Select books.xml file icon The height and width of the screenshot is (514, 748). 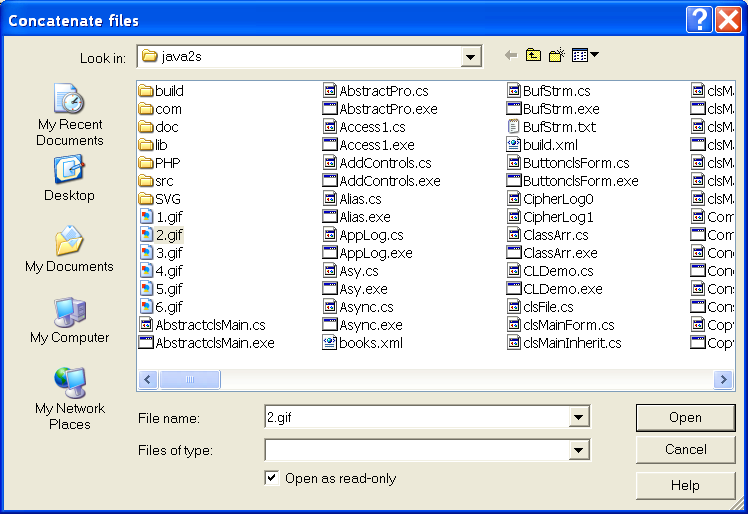point(330,343)
